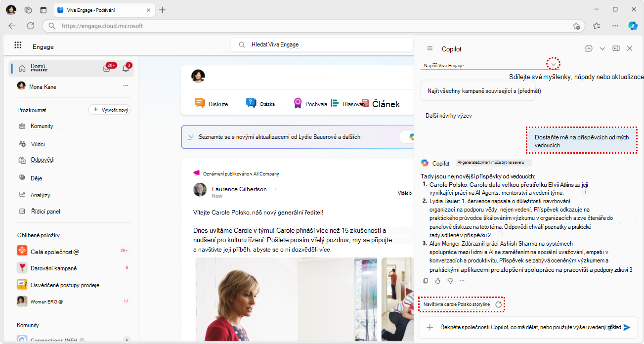Click the post photo of the woman

click(x=286, y=299)
